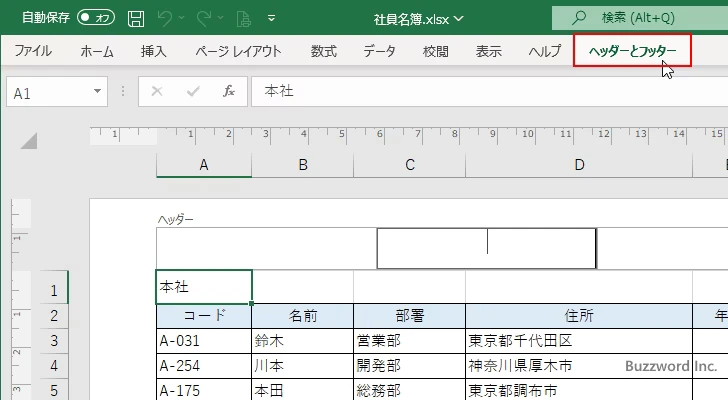Image resolution: width=728 pixels, height=400 pixels.
Task: Click the formula bar resize dots handle
Action: 123,91
